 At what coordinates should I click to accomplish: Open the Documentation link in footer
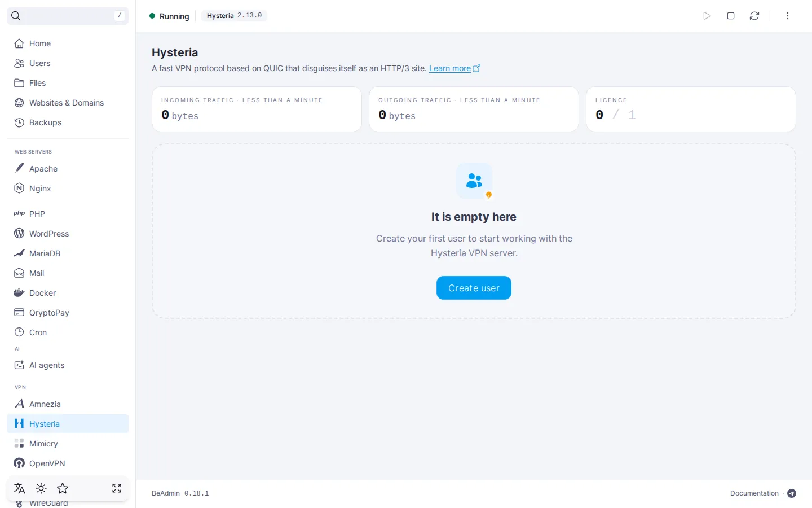coord(754,493)
